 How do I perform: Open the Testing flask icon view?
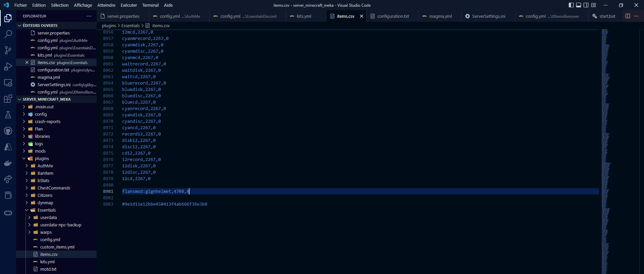pyautogui.click(x=8, y=115)
